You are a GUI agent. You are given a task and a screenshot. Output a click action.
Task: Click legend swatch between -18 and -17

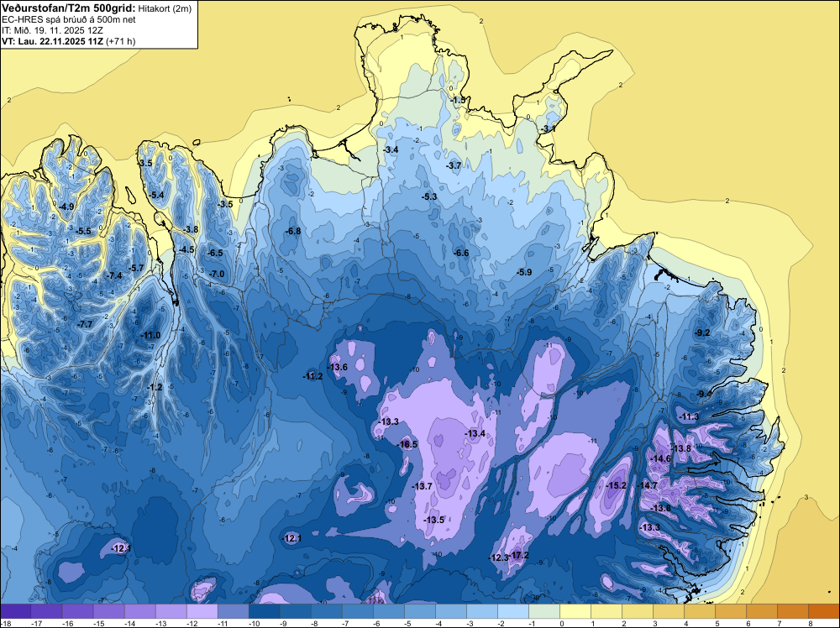[16, 611]
